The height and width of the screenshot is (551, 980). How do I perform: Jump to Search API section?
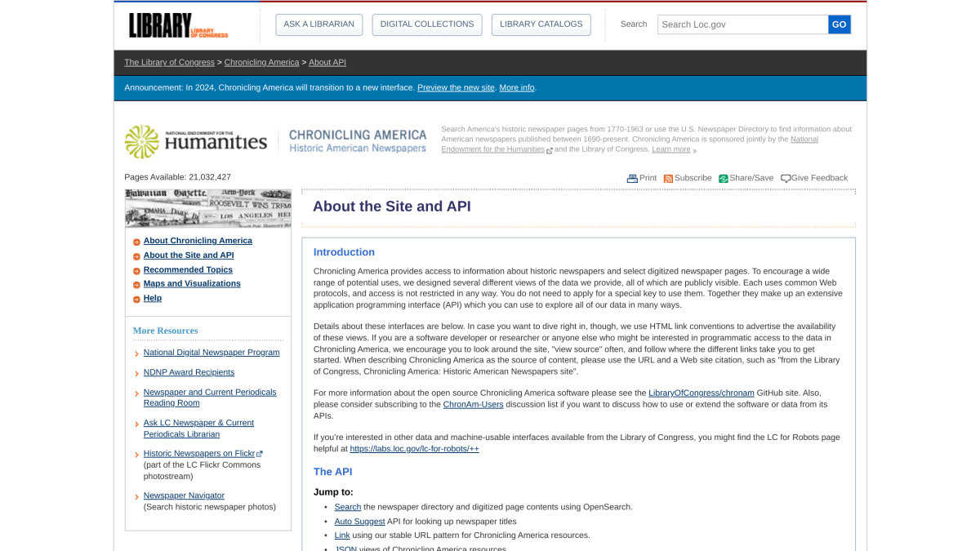point(347,507)
